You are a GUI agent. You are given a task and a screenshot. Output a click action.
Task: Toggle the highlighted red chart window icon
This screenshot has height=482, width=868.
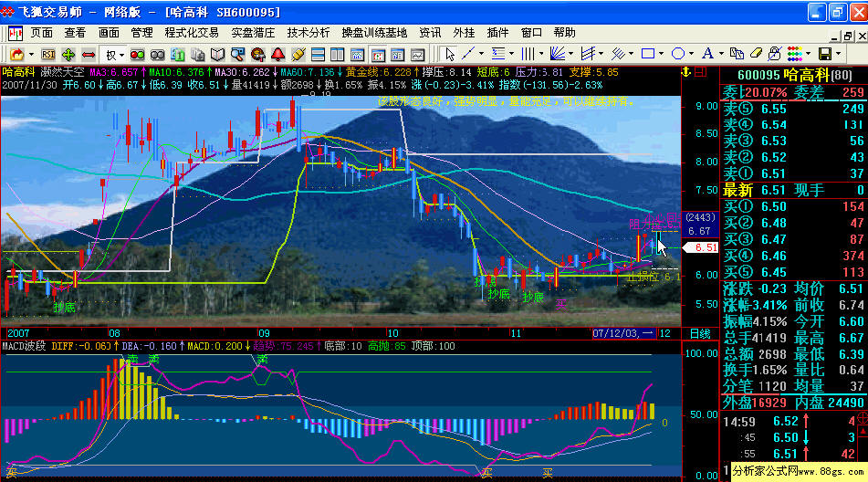point(378,54)
